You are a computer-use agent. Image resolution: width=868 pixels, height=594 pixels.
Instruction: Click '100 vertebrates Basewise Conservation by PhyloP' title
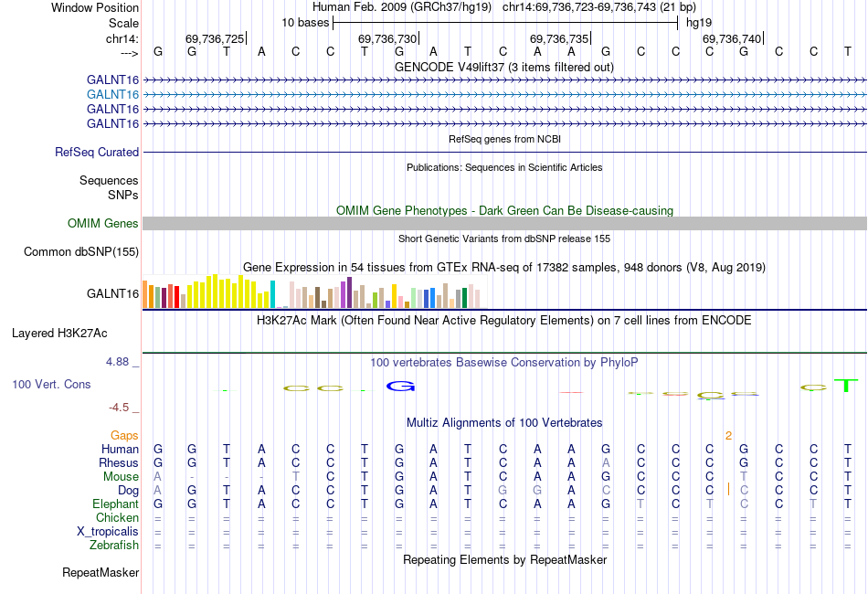[x=504, y=363]
